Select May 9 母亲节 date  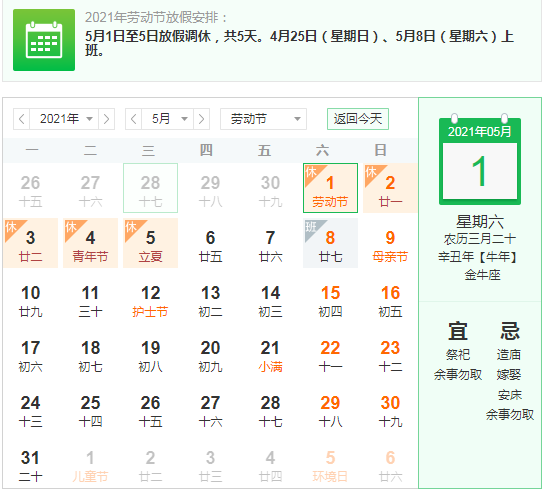[390, 243]
